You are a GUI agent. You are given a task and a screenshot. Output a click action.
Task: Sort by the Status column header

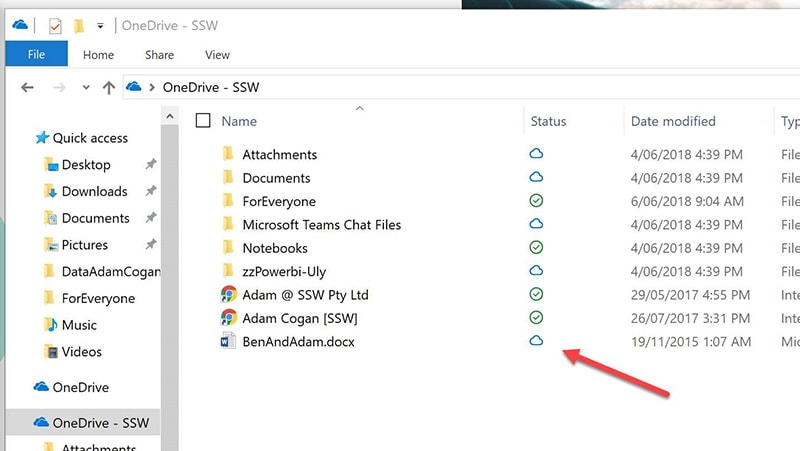(548, 121)
